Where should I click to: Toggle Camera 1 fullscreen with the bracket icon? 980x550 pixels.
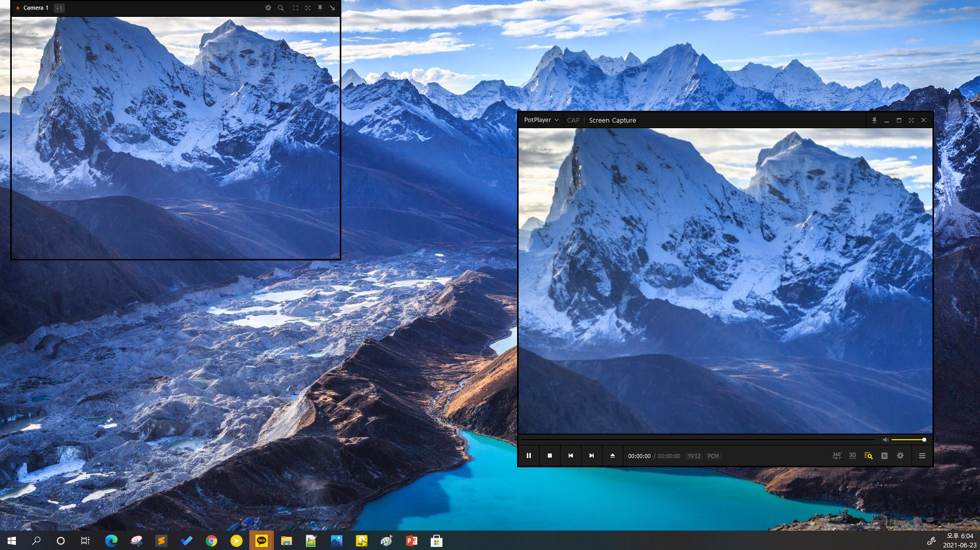[x=295, y=8]
